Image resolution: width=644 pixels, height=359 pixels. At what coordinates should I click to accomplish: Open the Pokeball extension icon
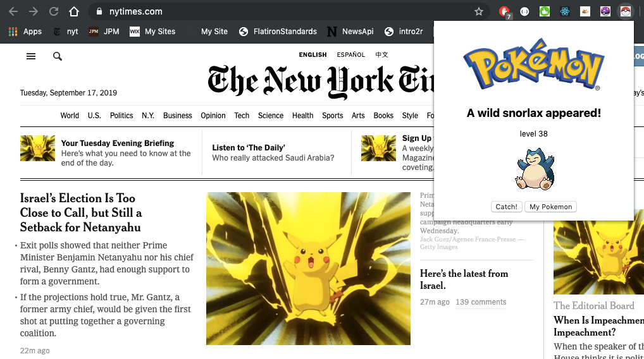click(626, 11)
